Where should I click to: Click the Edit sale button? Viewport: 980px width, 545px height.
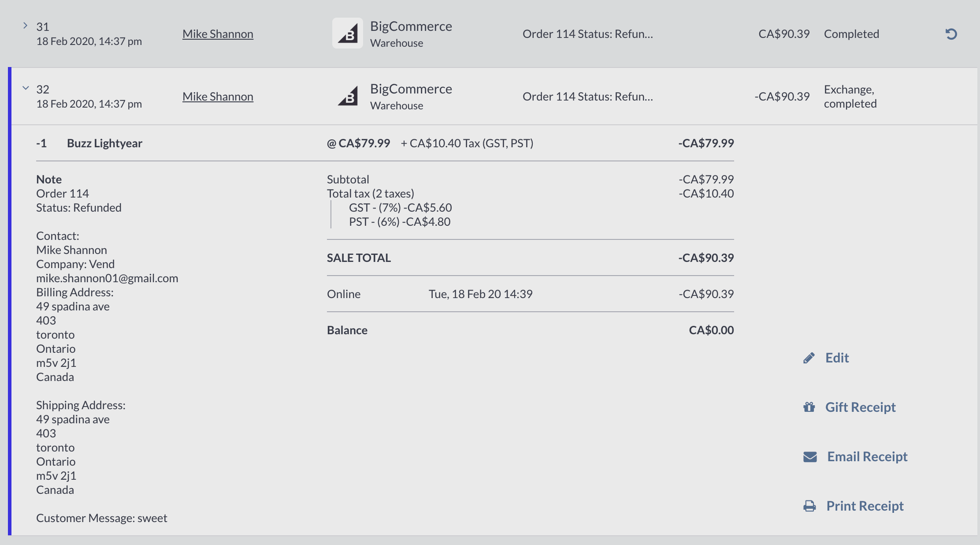pos(837,358)
